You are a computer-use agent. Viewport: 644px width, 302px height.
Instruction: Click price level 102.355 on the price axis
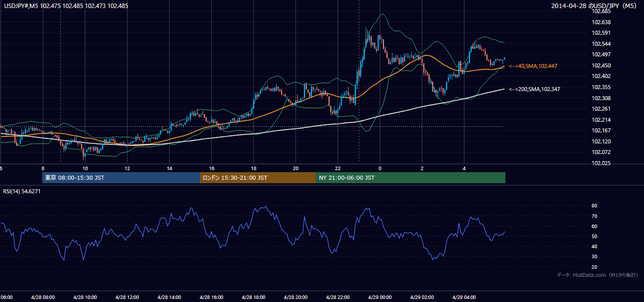pyautogui.click(x=601, y=87)
